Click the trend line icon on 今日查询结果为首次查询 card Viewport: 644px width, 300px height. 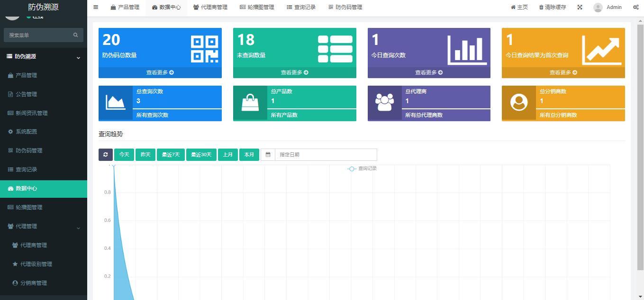click(x=602, y=50)
